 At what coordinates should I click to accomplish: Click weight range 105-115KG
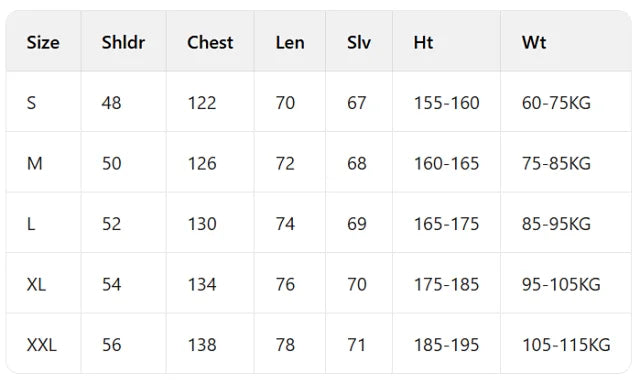tap(567, 345)
